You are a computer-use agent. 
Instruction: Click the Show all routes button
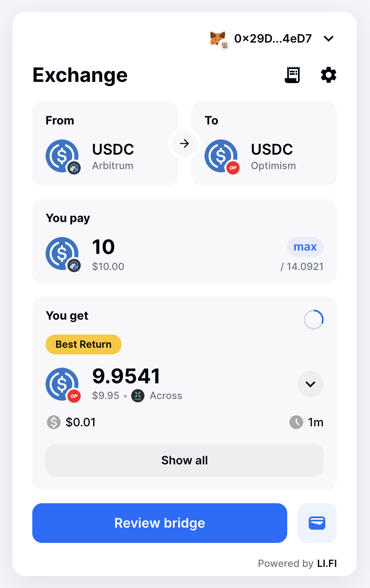(x=185, y=460)
